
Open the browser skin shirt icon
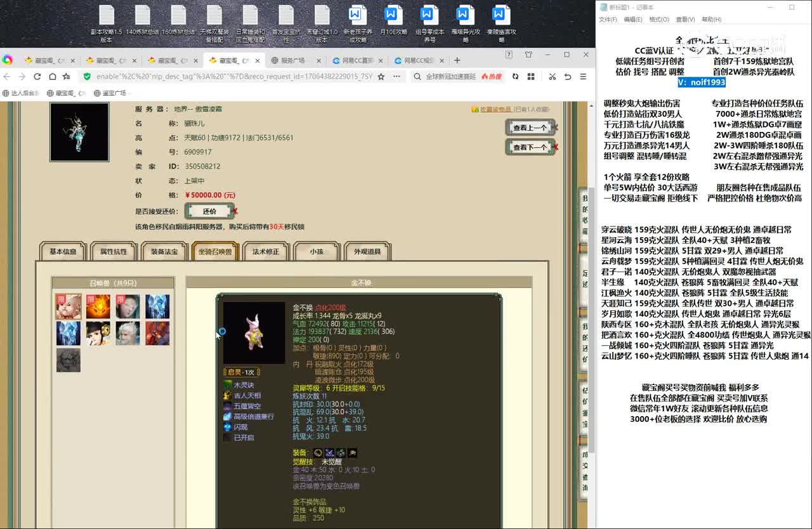[528, 55]
